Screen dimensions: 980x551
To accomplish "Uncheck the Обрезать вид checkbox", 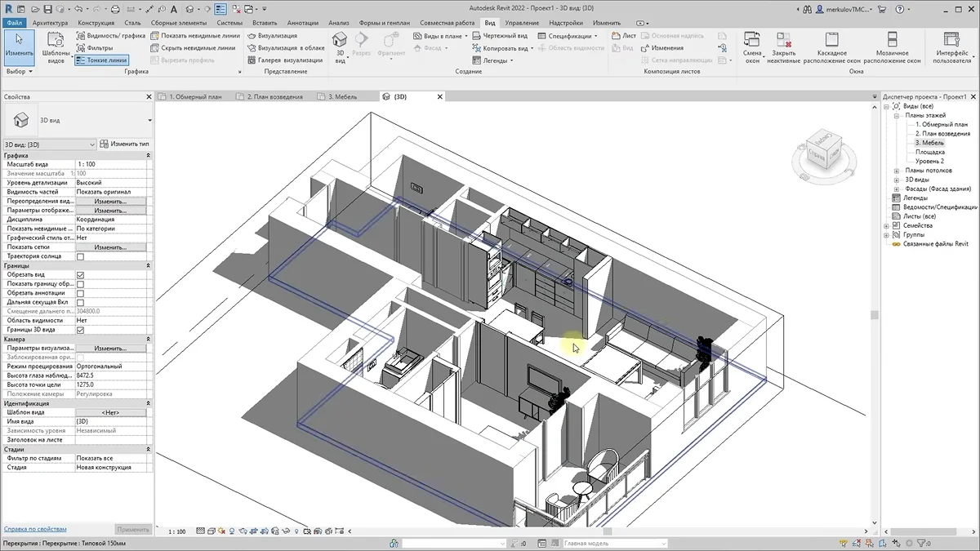I will coord(80,275).
